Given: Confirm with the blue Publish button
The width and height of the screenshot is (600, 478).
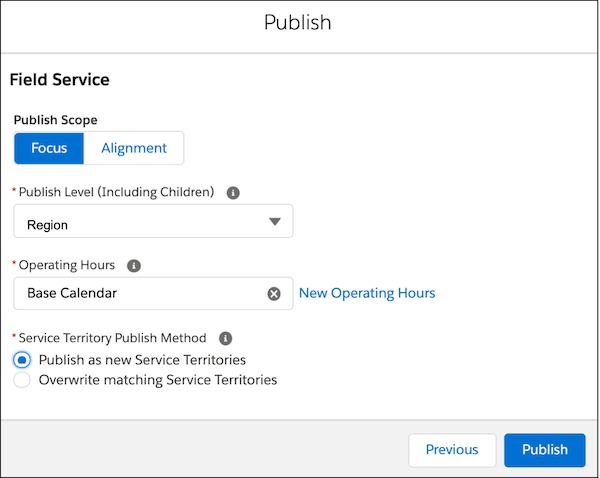Looking at the screenshot, I should [x=545, y=450].
